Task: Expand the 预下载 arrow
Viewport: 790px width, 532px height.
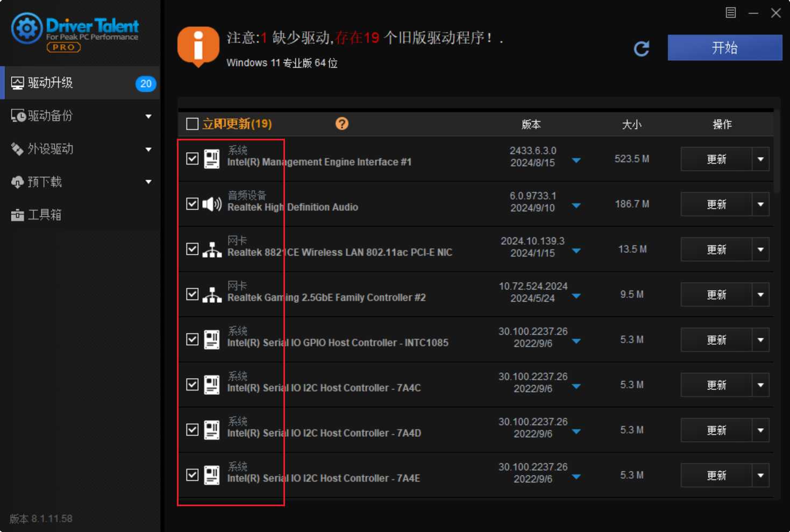Action: pos(148,182)
